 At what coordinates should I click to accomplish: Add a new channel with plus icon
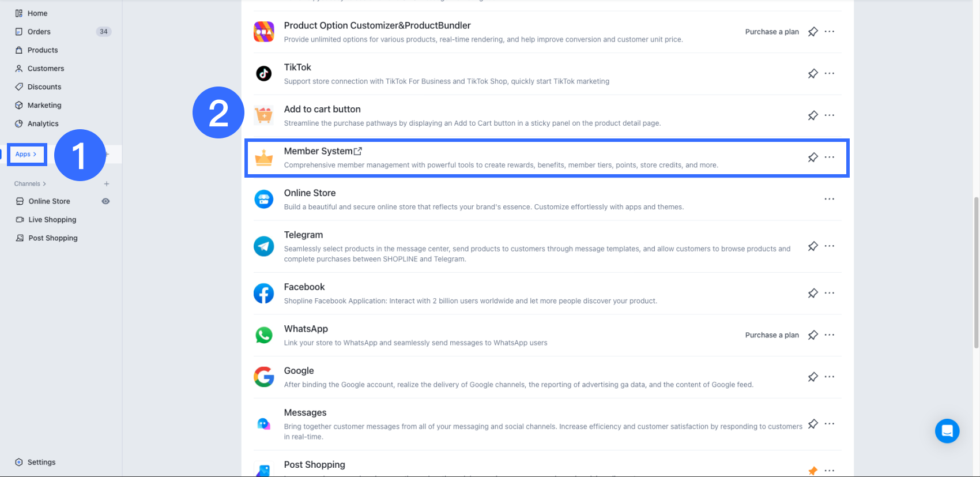pyautogui.click(x=107, y=184)
